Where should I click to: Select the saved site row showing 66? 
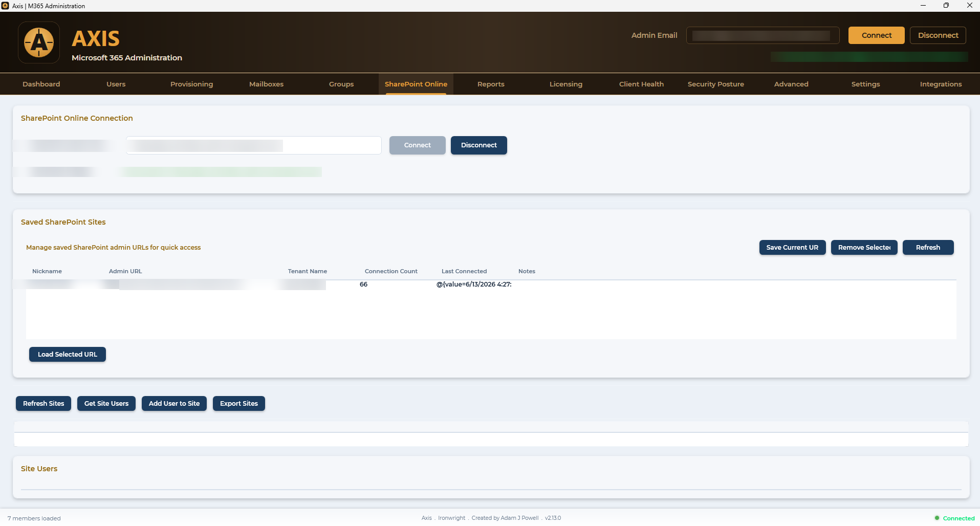pyautogui.click(x=491, y=284)
